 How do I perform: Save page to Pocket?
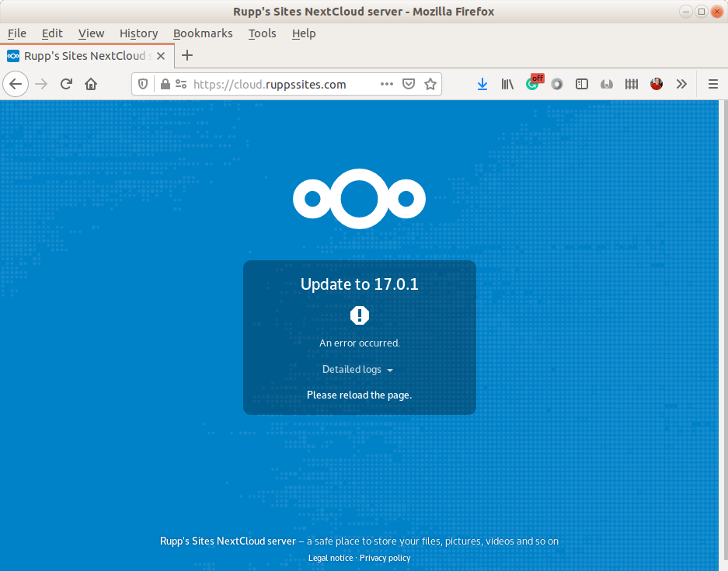tap(409, 84)
